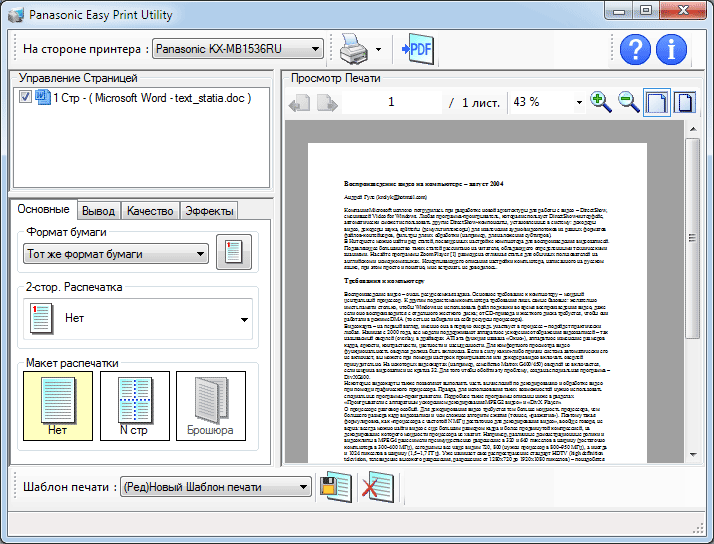Zoom out on the print preview
This screenshot has height=544, width=714.
(628, 102)
